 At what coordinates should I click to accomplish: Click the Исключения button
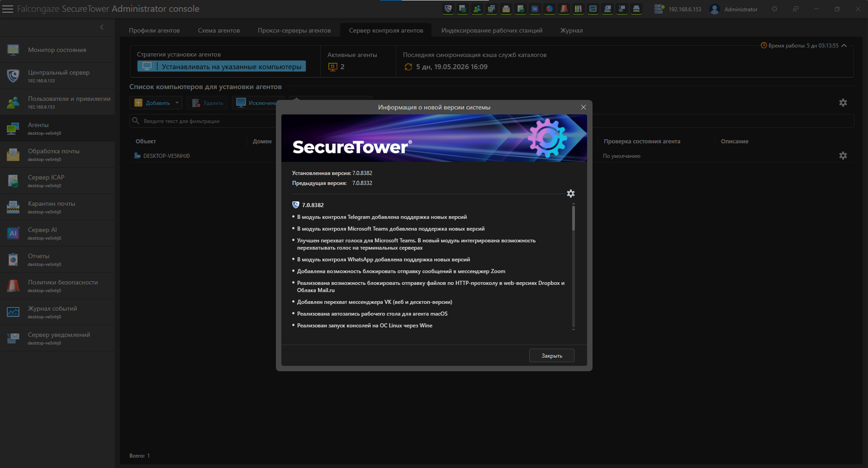(x=256, y=103)
